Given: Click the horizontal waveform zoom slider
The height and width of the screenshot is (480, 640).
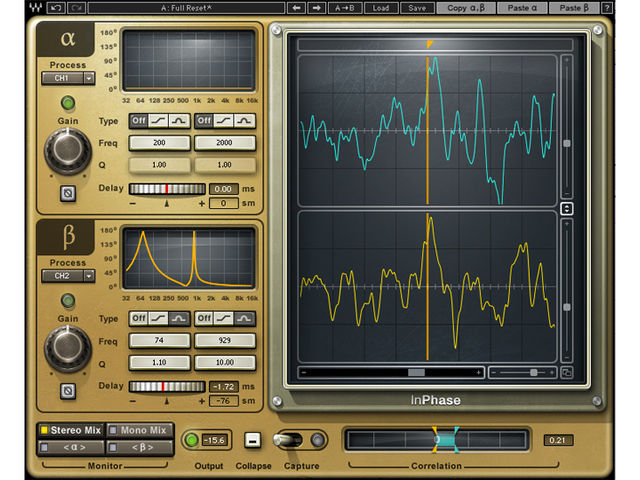Looking at the screenshot, I should [523, 372].
